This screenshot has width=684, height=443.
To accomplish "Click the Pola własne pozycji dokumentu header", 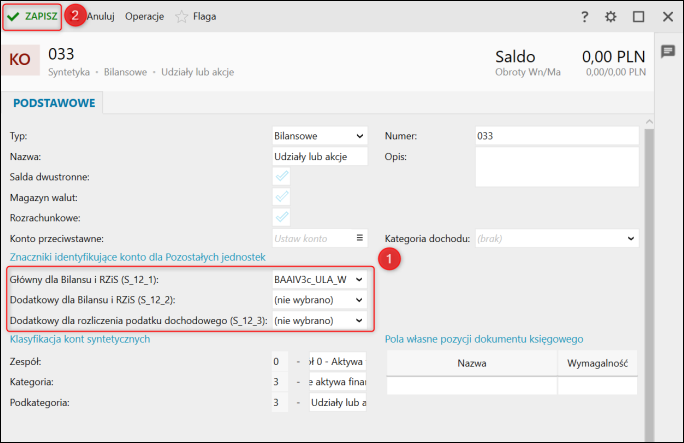I will [x=484, y=339].
